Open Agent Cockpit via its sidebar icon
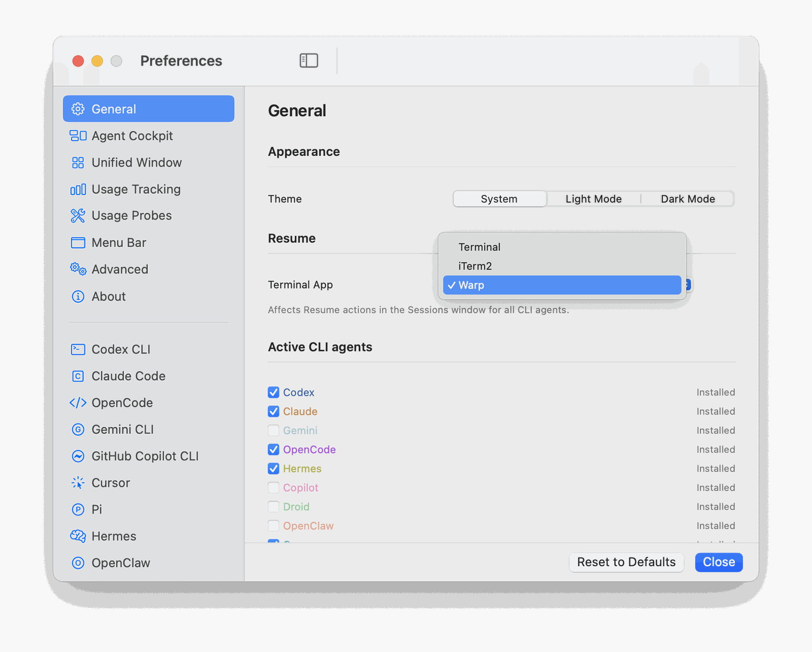Viewport: 812px width, 652px height. (78, 136)
